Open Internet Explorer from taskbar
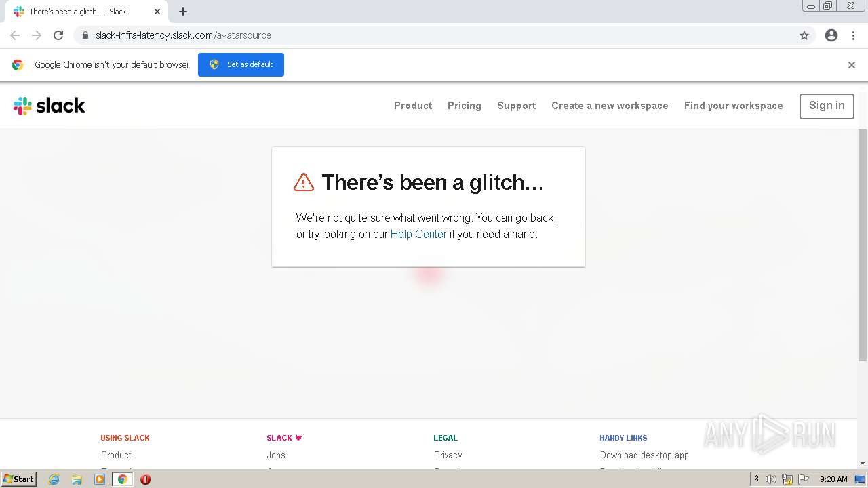868x488 pixels. pyautogui.click(x=54, y=479)
